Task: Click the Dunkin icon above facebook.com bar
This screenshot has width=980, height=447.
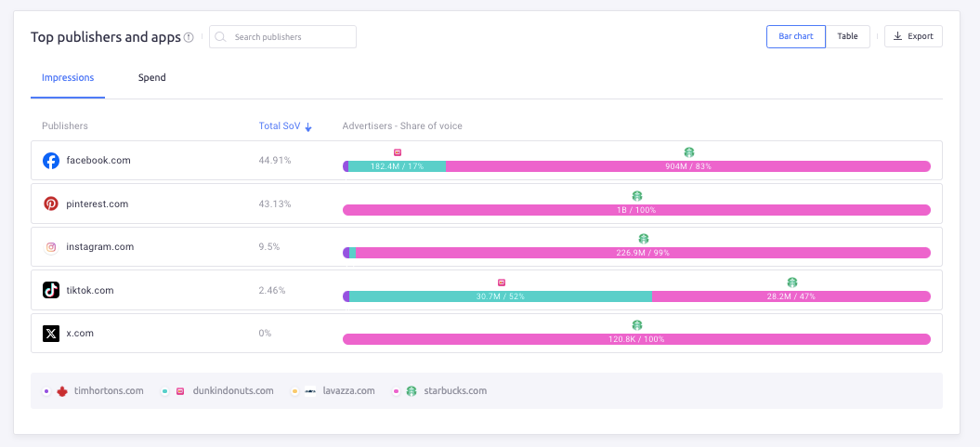Action: 398,152
